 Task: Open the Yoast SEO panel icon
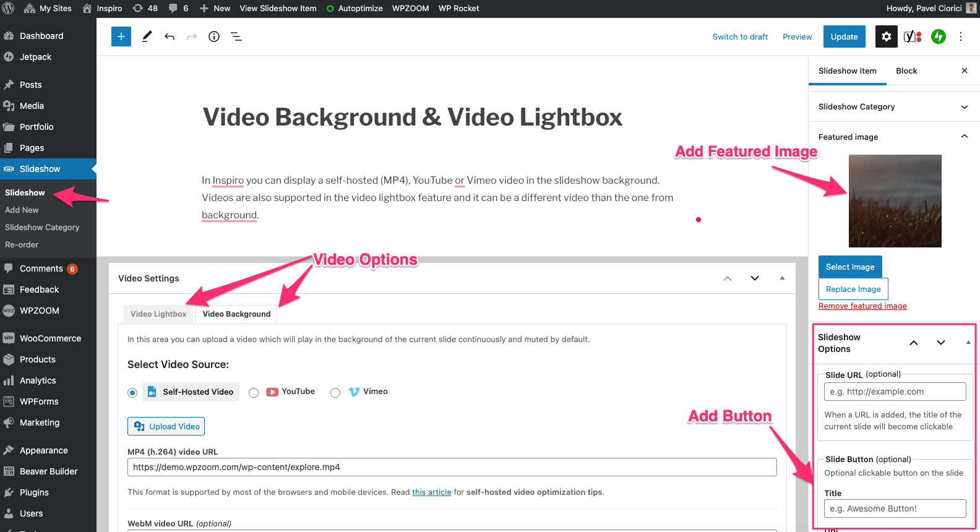pyautogui.click(x=913, y=36)
